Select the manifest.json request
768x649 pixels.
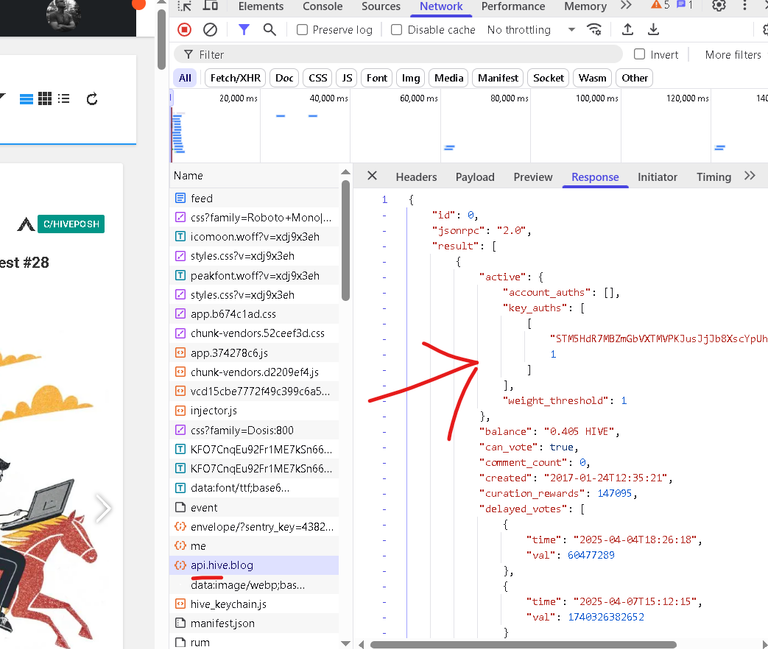coord(254,623)
